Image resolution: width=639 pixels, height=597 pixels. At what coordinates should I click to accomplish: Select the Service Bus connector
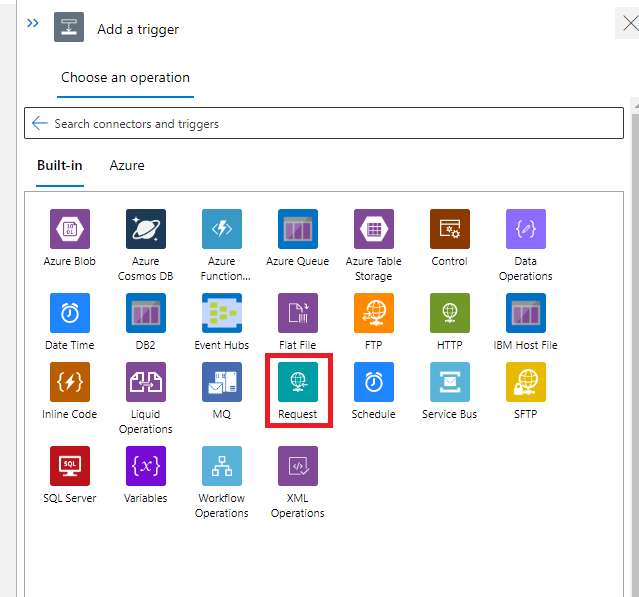[450, 382]
